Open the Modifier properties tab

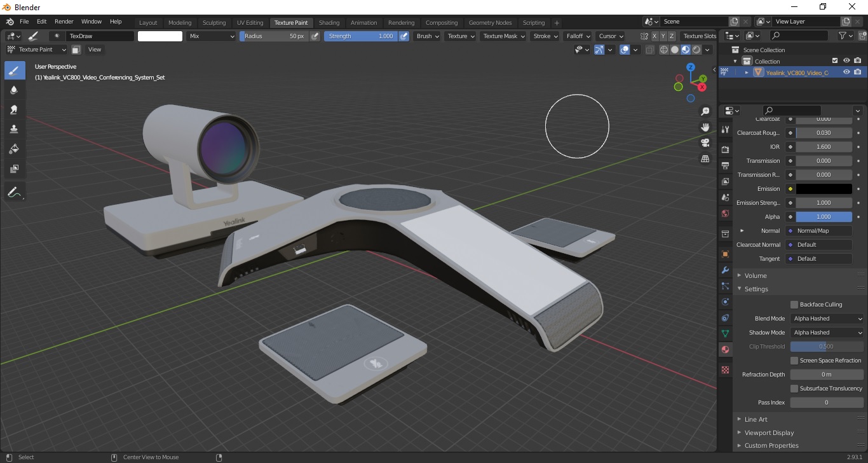point(725,270)
